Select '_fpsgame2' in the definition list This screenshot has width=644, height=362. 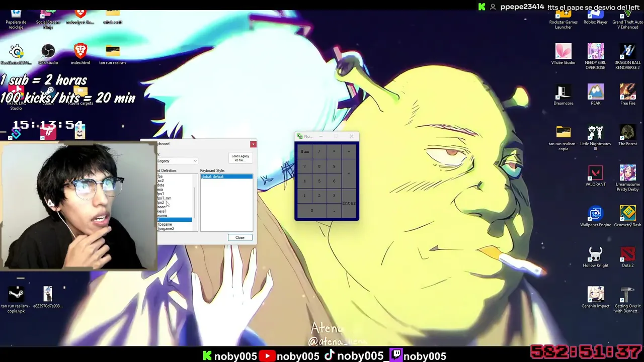click(x=174, y=229)
